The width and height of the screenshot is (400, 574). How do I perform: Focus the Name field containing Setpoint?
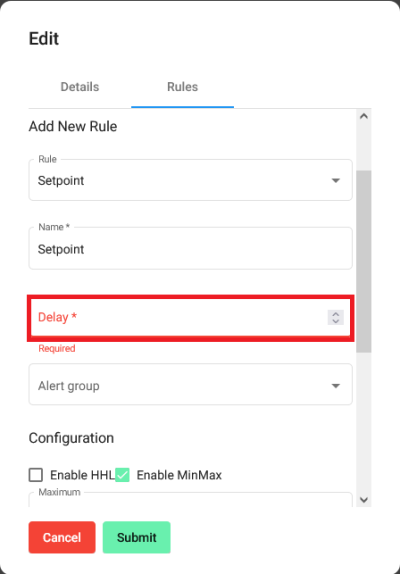[191, 249]
